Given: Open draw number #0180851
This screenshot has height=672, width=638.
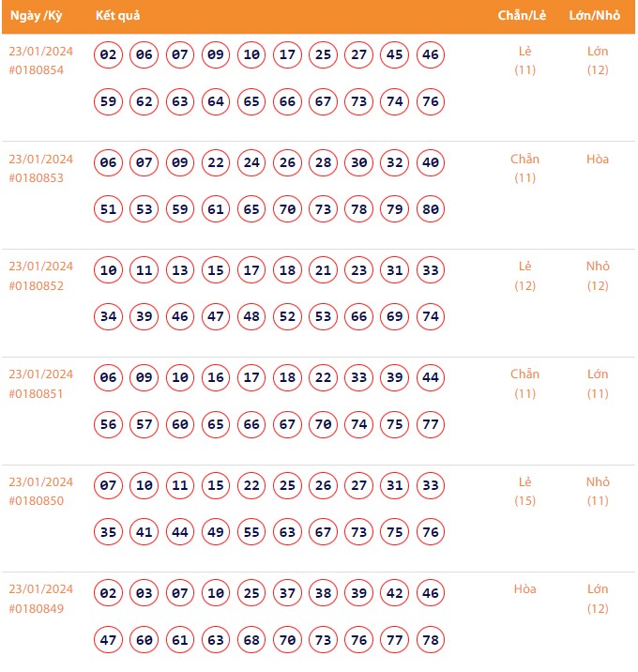Looking at the screenshot, I should (37, 393).
